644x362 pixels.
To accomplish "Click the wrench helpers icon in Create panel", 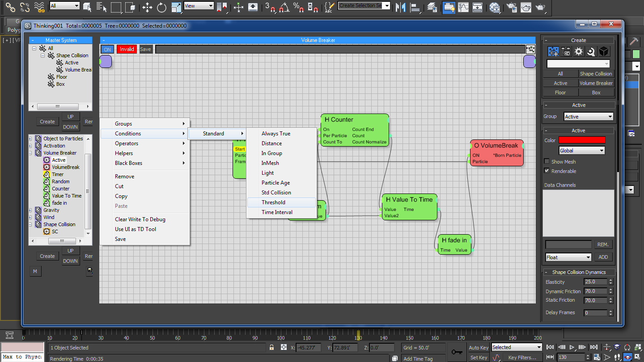I will (591, 52).
